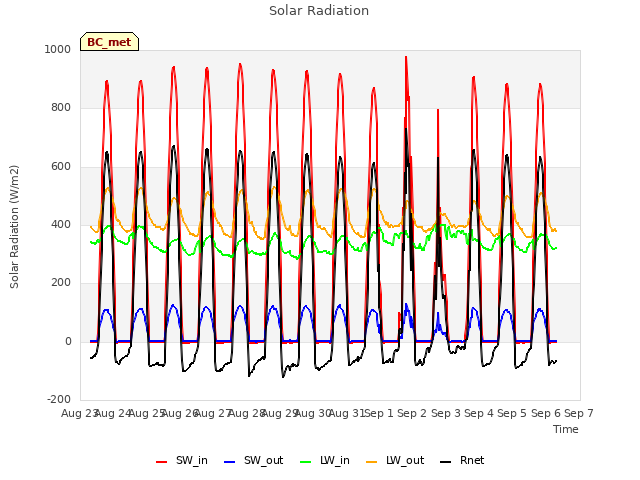Toggle the Rnet legend entry

point(462,460)
